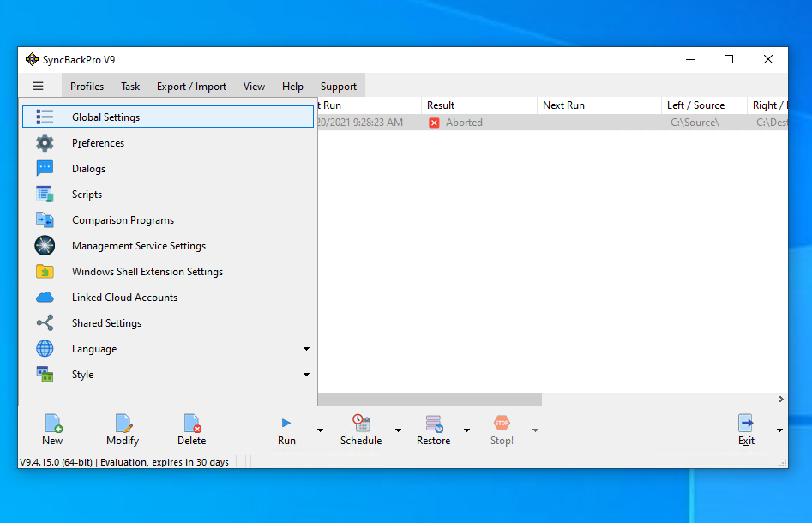Image resolution: width=812 pixels, height=523 pixels.
Task: Expand the Language submenu arrow
Action: point(307,348)
